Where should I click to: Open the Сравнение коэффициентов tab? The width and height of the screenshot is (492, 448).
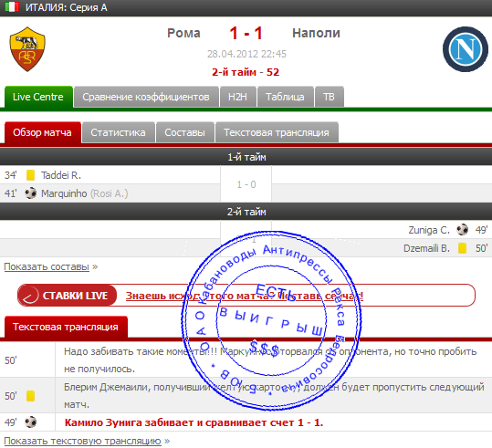[146, 97]
